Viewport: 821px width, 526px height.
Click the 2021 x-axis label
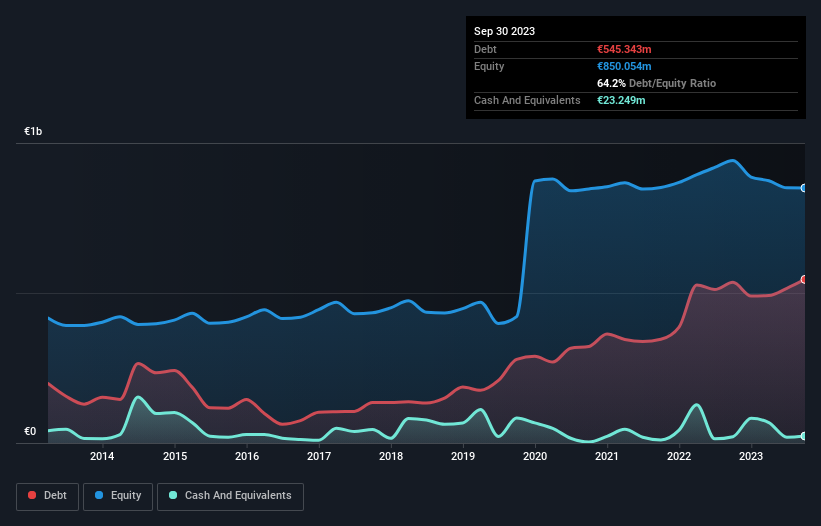click(x=607, y=456)
